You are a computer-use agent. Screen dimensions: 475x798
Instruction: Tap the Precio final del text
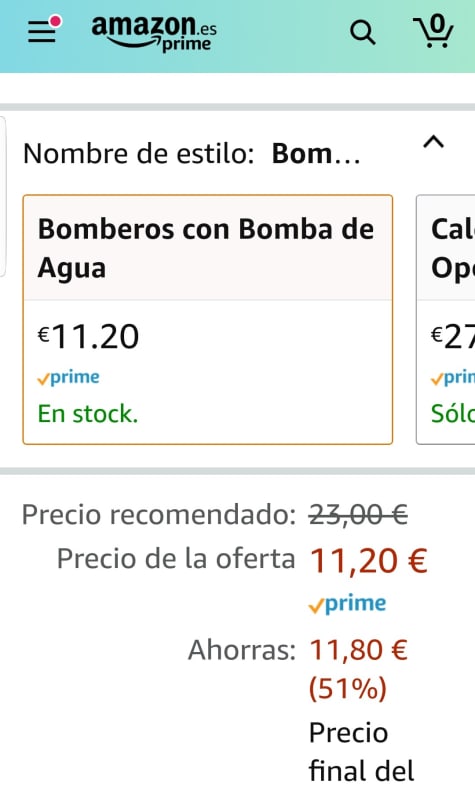[362, 752]
